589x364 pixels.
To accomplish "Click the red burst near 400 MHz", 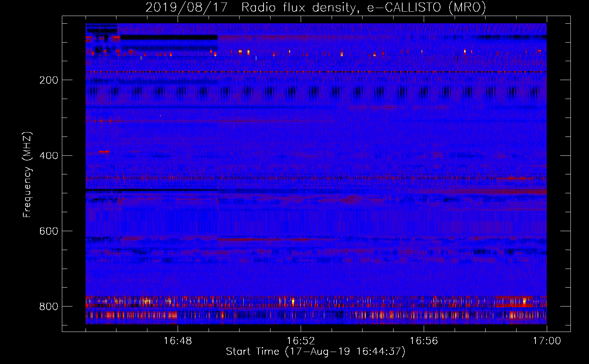I will tap(104, 151).
